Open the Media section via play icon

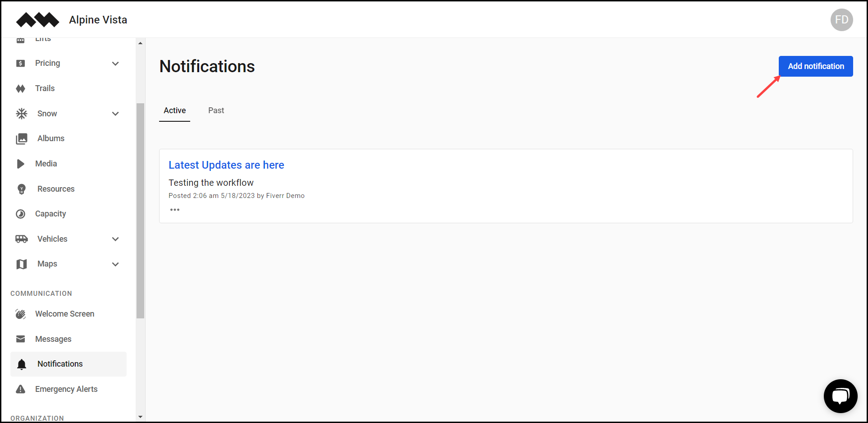point(21,164)
